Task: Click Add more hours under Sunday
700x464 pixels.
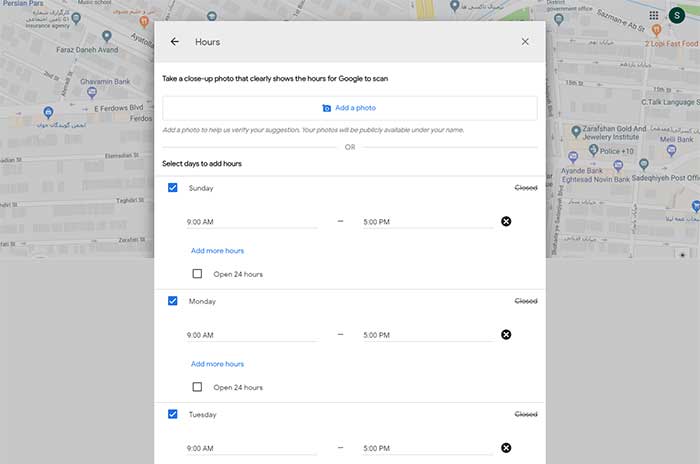Action: pos(217,251)
